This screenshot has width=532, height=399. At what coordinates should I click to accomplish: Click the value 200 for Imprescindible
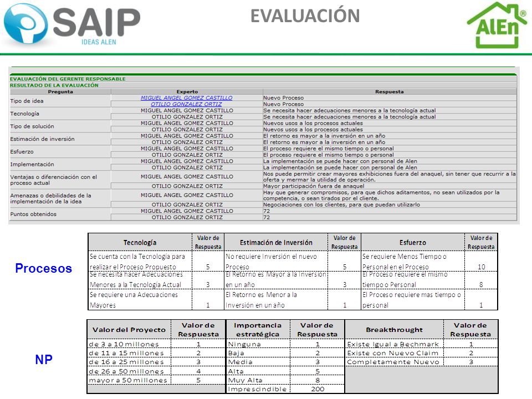[318, 389]
